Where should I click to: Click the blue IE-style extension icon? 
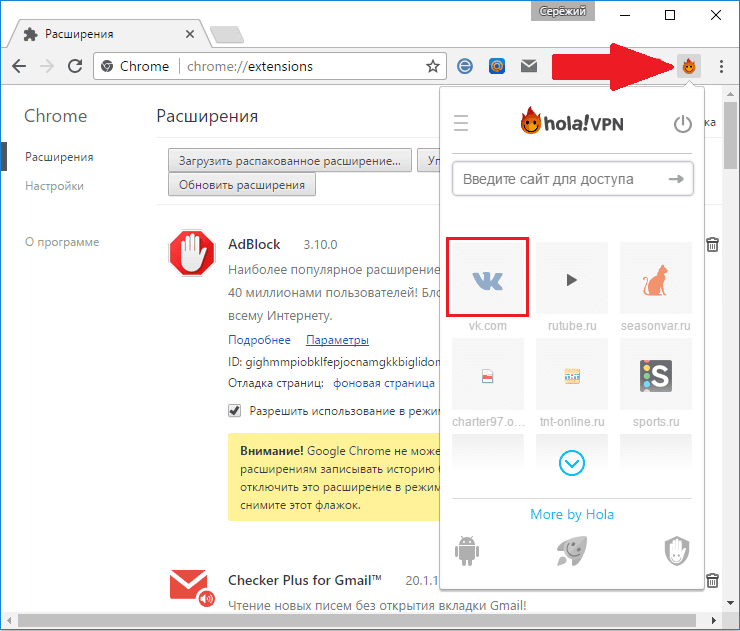465,66
